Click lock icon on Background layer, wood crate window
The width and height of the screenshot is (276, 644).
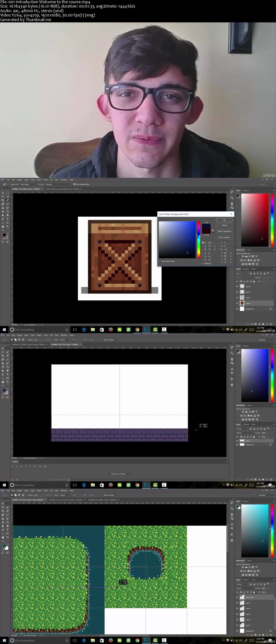tap(270, 309)
